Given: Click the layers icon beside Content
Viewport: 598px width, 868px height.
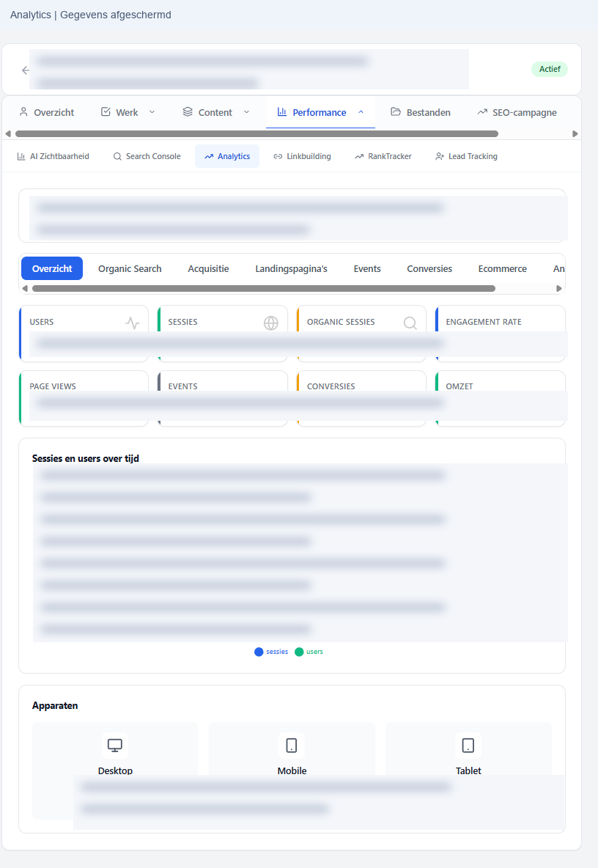Looking at the screenshot, I should point(188,112).
